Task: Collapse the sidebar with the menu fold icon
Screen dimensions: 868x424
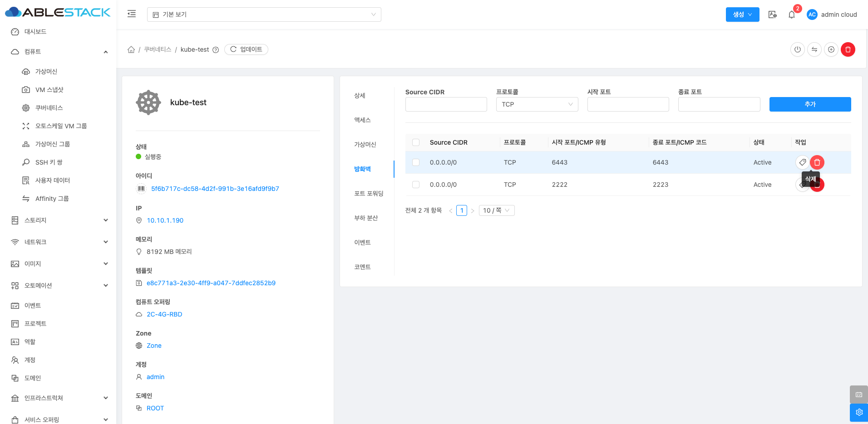Action: coord(132,14)
